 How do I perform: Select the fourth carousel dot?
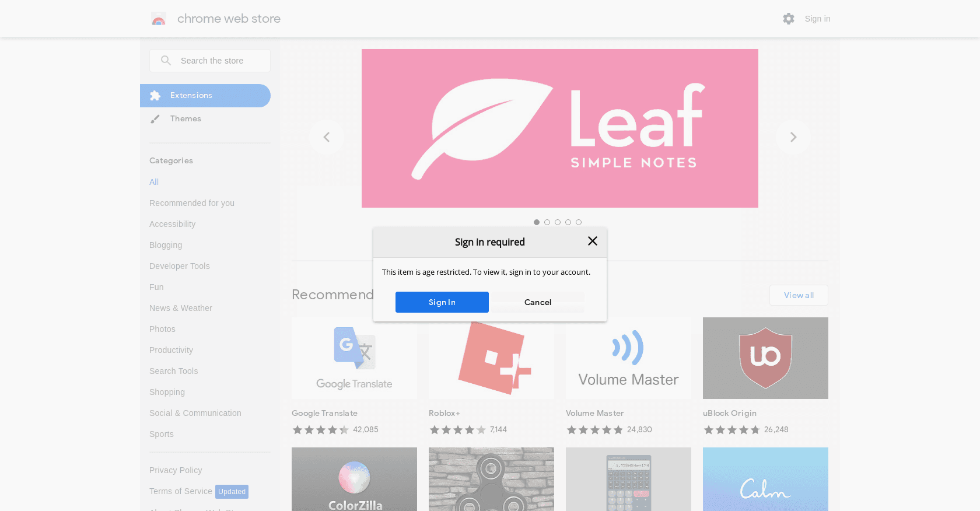[568, 222]
